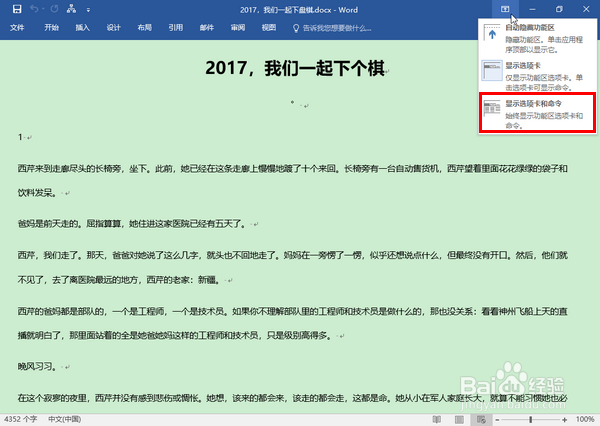Image resolution: width=600 pixels, height=426 pixels.
Task: Go to the 布局 tab
Action: click(x=145, y=28)
